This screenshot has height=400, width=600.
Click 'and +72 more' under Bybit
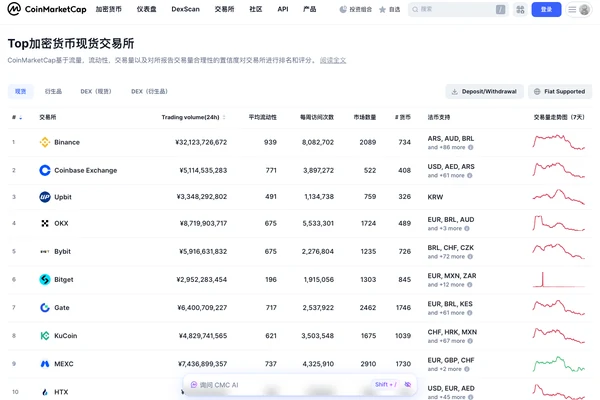446,256
